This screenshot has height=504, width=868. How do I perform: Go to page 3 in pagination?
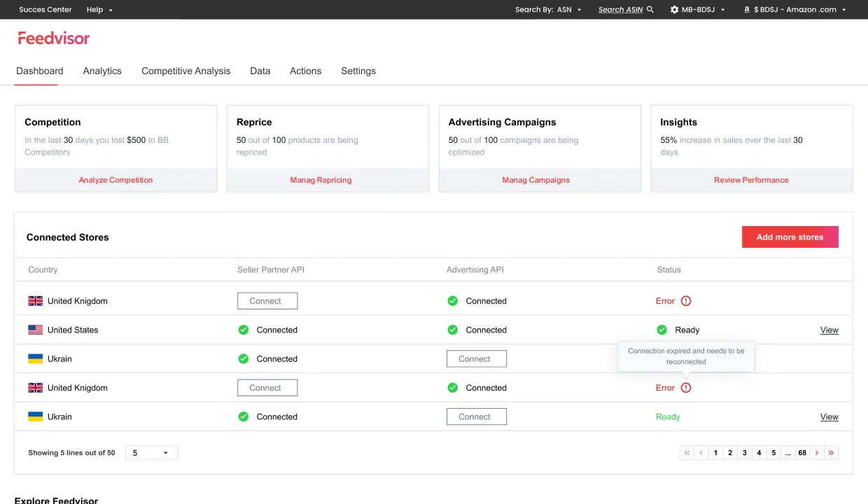point(745,453)
